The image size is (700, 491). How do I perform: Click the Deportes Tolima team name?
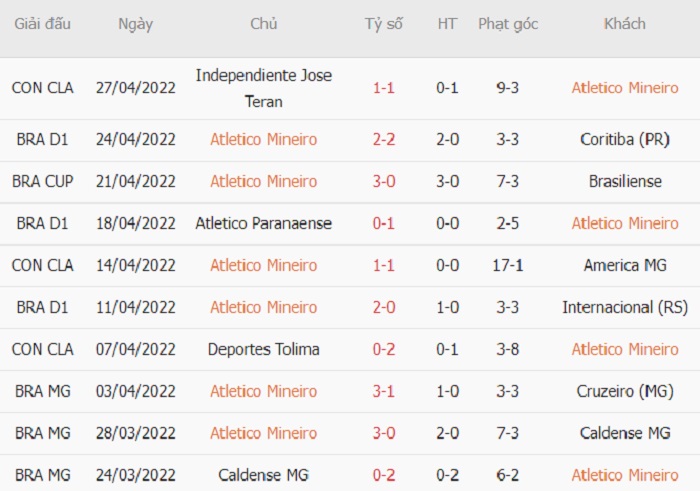click(x=263, y=350)
